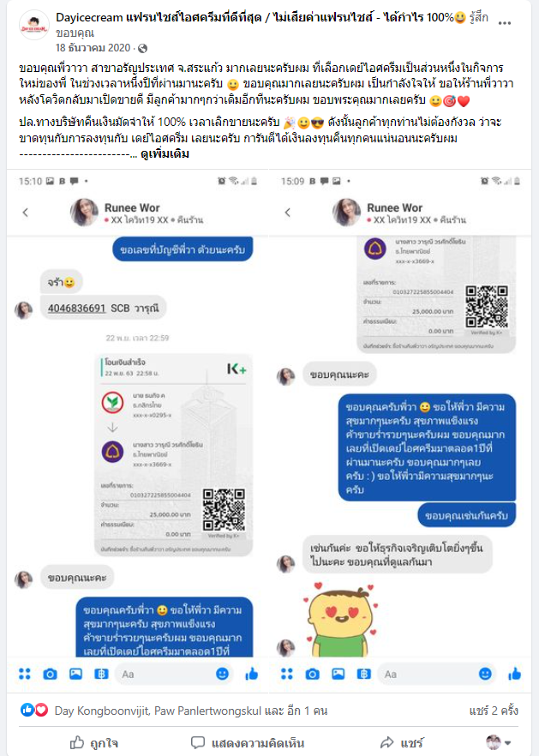Click the camera icon in left chat
This screenshot has height=756, width=539.
51,674
